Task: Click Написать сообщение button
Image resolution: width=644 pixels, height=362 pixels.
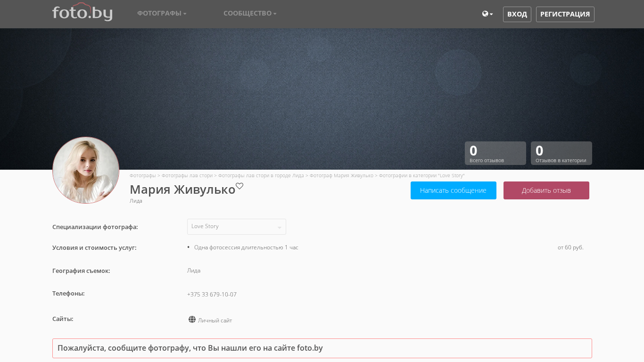Action: click(453, 190)
